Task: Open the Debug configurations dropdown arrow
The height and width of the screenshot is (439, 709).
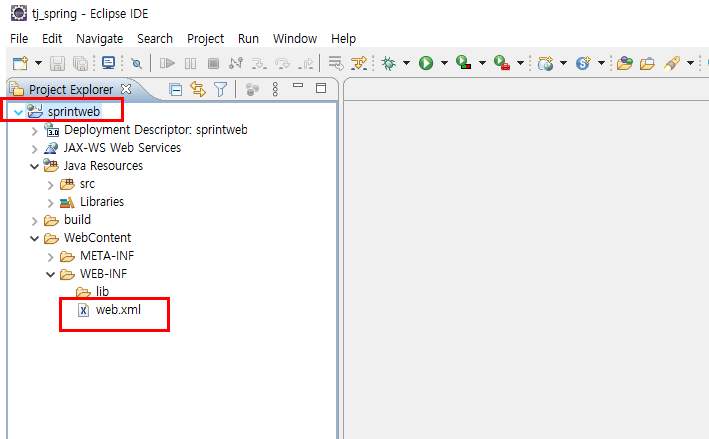Action: click(406, 63)
